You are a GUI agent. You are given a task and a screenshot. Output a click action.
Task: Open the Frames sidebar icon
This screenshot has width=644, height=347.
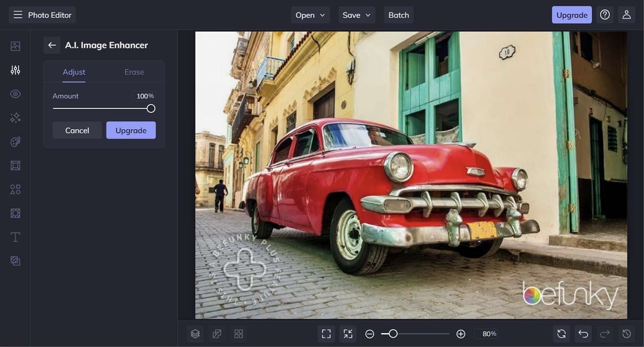click(15, 165)
